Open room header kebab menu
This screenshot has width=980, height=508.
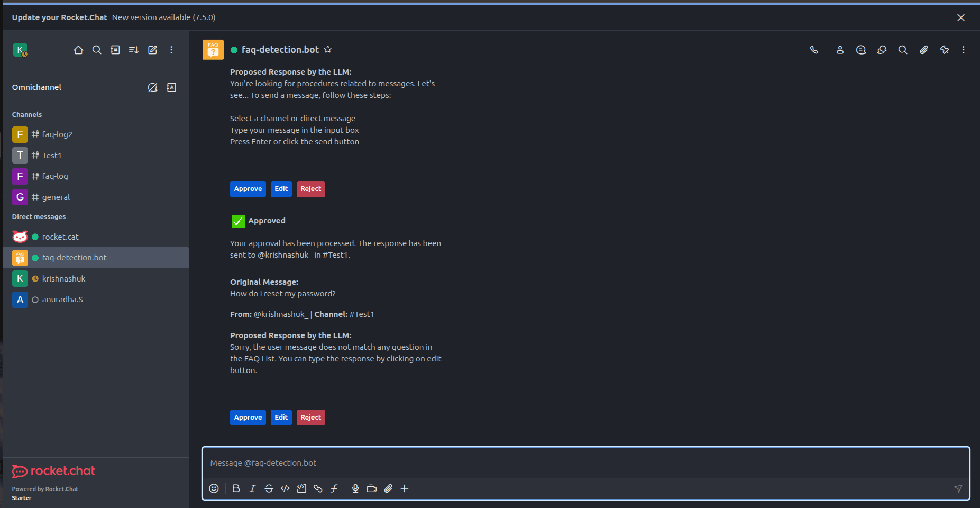tap(964, 50)
